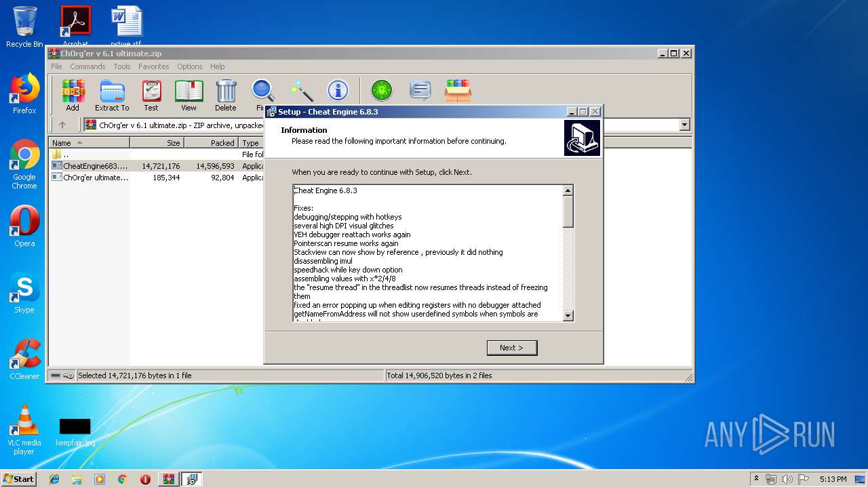868x488 pixels.
Task: Open the Favorites menu
Action: 154,66
